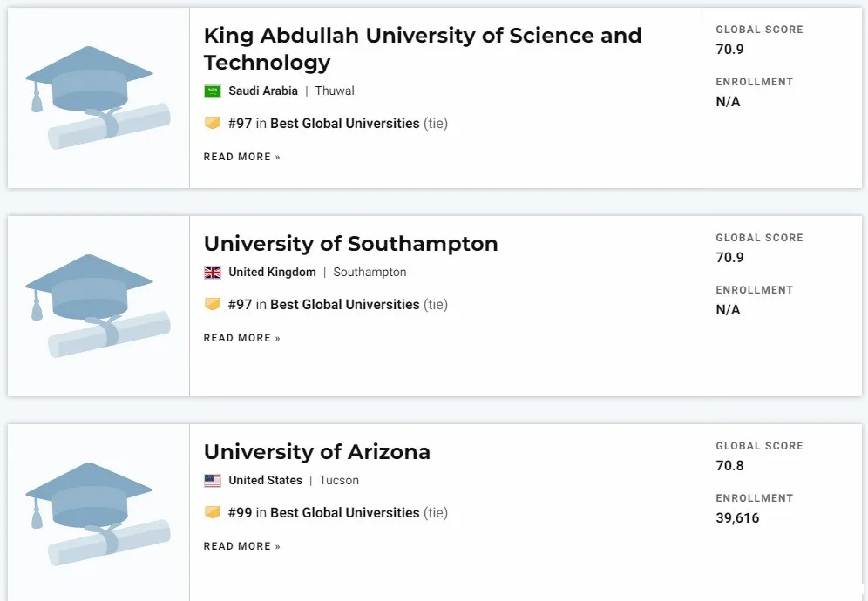The image size is (868, 601).
Task: Click the United Kingdom flag icon
Action: coord(213,273)
